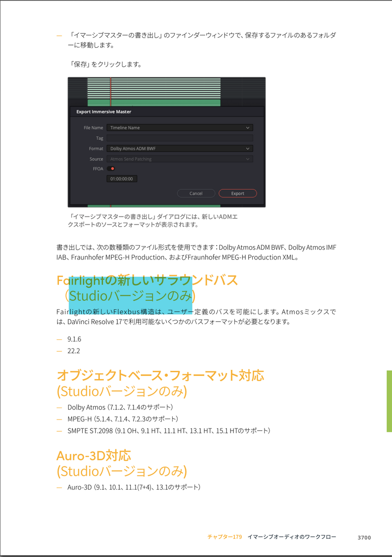The height and width of the screenshot is (557, 392).
Task: Click the page number 3700
Action: (x=364, y=538)
